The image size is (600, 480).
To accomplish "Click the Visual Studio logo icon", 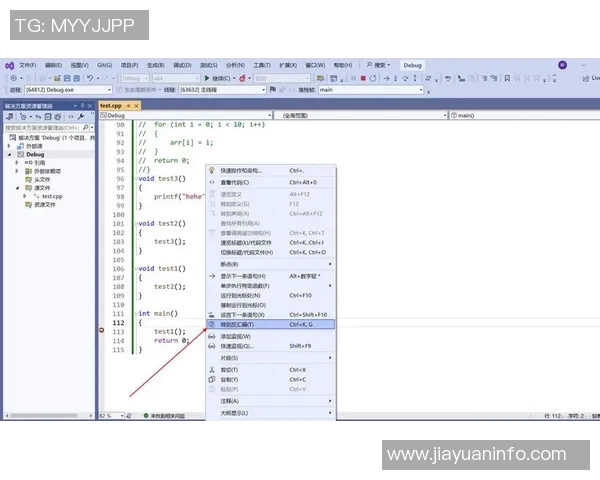I will 9,65.
